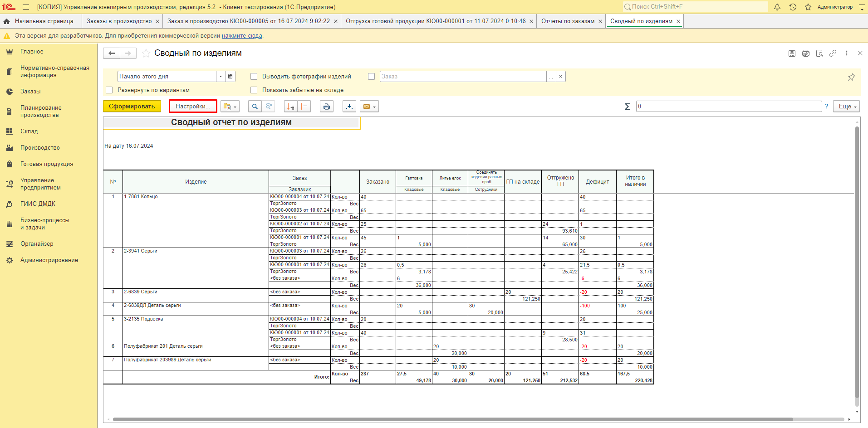Image resolution: width=868 pixels, height=428 pixels.
Task: Click the sum sigma icon
Action: point(628,107)
